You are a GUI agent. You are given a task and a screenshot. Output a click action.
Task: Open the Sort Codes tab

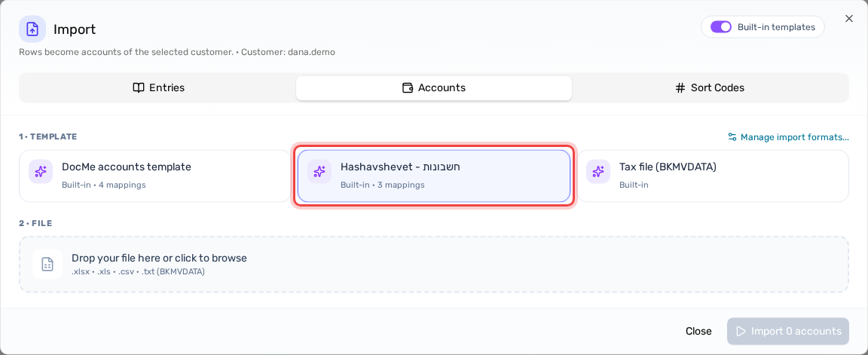click(710, 87)
